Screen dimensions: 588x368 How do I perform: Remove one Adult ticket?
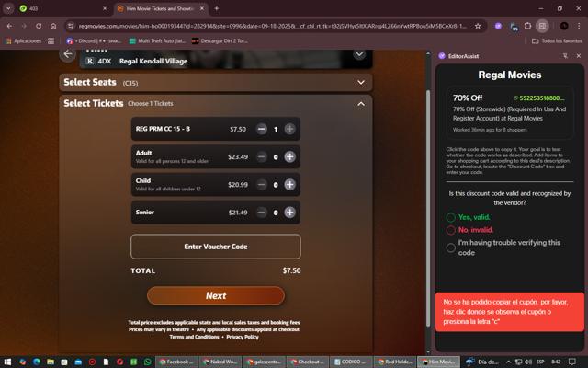pos(261,157)
